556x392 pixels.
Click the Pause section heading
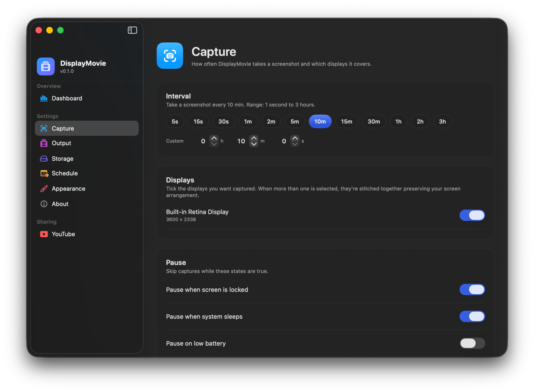coord(176,262)
